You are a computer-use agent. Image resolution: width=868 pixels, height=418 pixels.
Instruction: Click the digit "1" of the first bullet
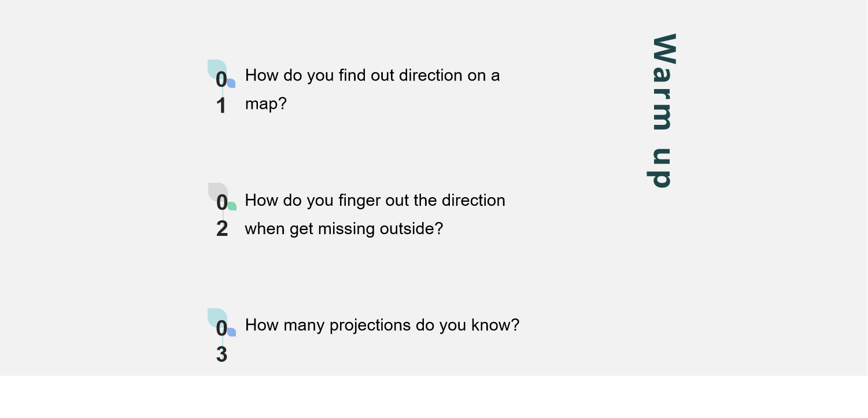pyautogui.click(x=221, y=106)
